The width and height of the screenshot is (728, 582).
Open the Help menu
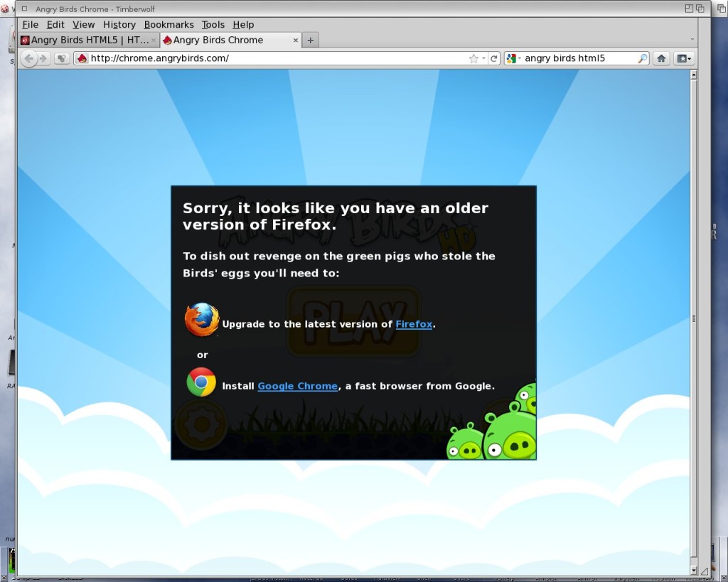[243, 25]
